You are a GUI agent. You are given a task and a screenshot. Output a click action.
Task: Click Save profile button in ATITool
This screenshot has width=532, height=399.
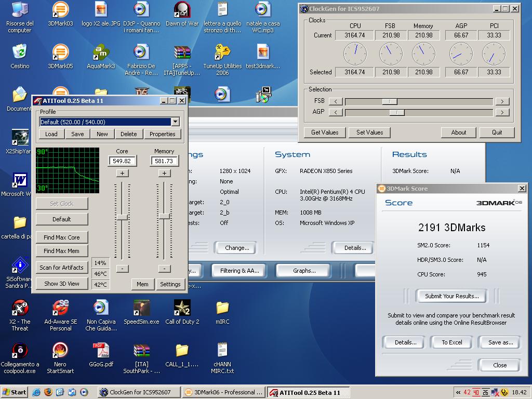point(77,134)
